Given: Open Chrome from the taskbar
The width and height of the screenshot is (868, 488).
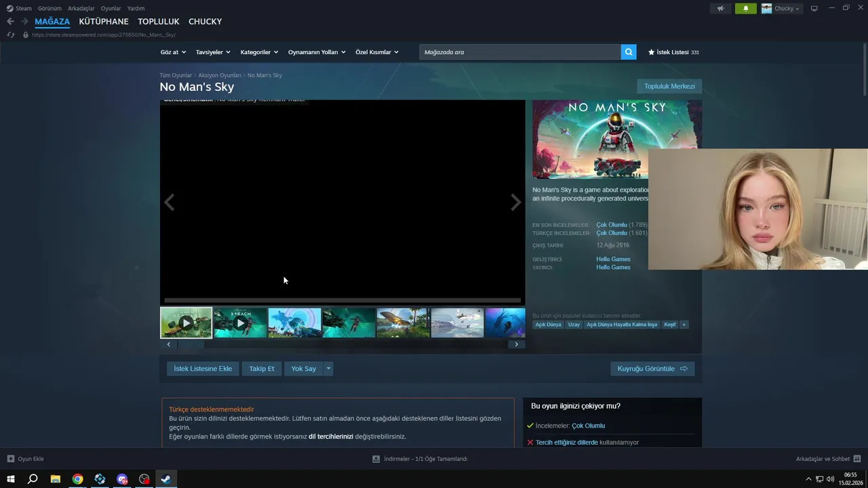Looking at the screenshot, I should 77,479.
